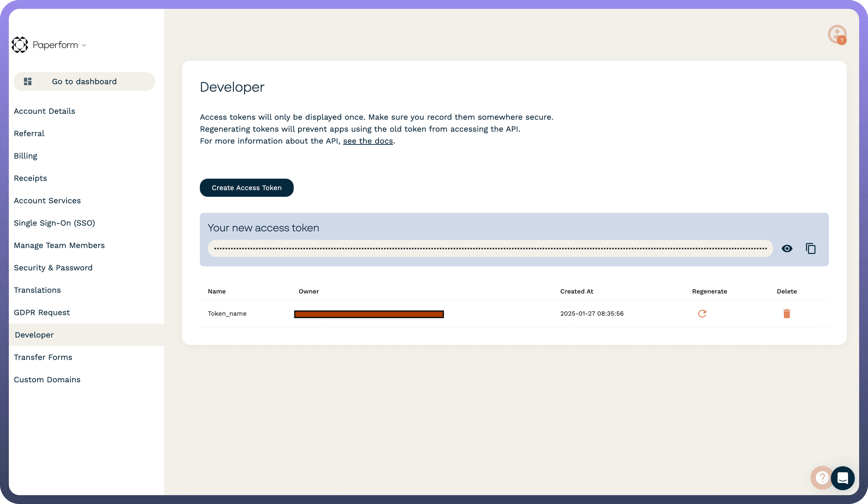Follow the 'see the docs' link
The image size is (868, 504).
[368, 141]
